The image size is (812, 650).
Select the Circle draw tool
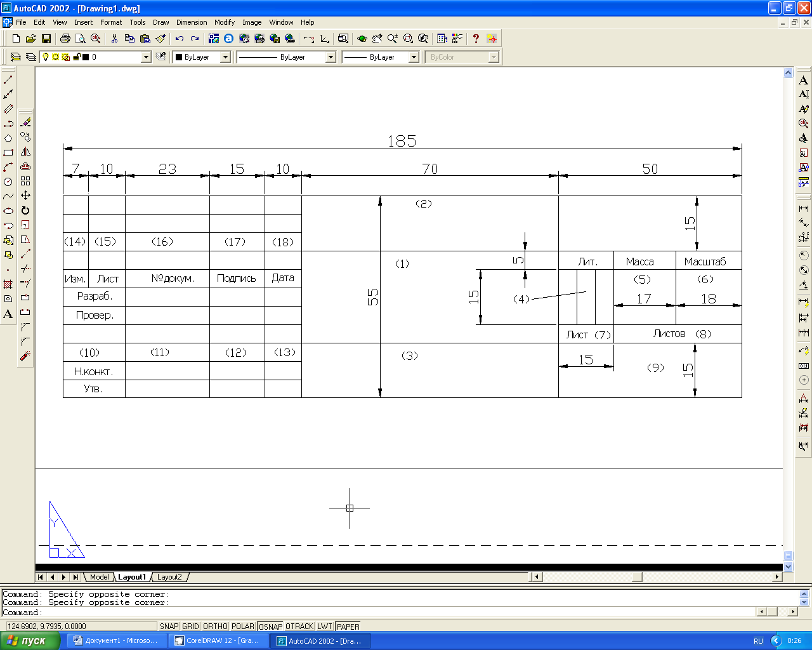pos(8,182)
